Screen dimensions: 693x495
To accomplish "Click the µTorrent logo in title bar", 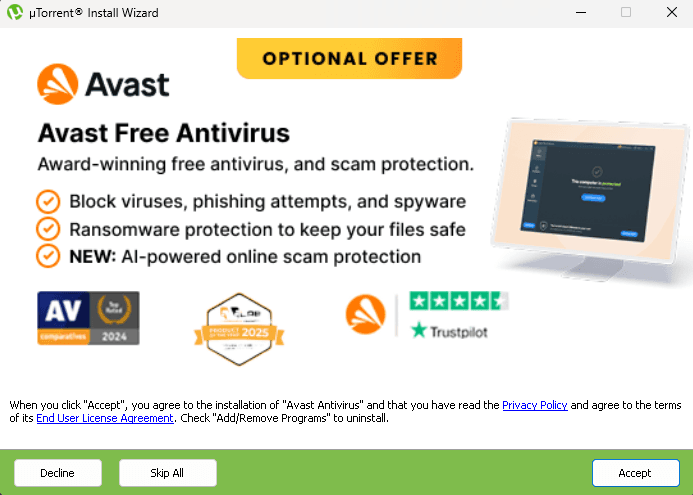I will click(x=15, y=12).
